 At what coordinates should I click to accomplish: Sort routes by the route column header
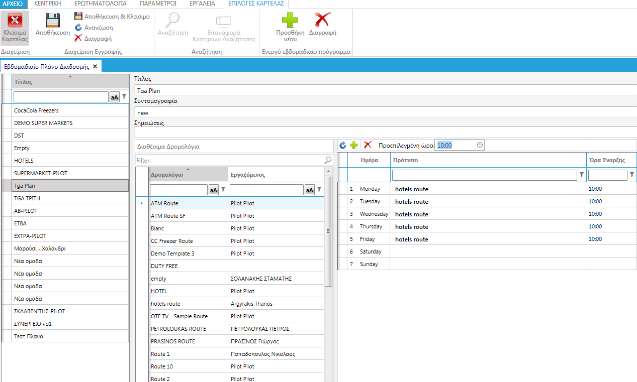(188, 175)
